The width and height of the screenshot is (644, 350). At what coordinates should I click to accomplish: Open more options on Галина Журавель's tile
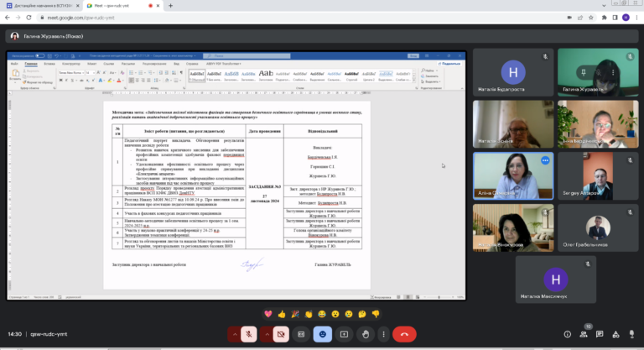[613, 72]
